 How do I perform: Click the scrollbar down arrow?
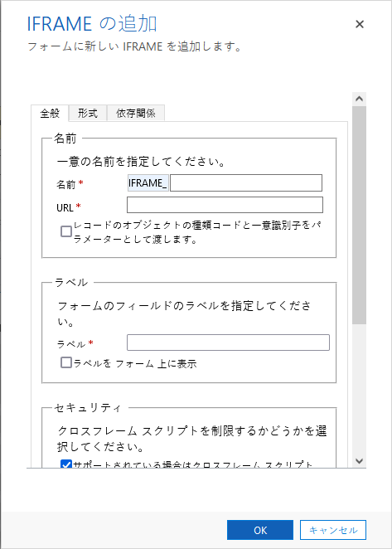359,461
